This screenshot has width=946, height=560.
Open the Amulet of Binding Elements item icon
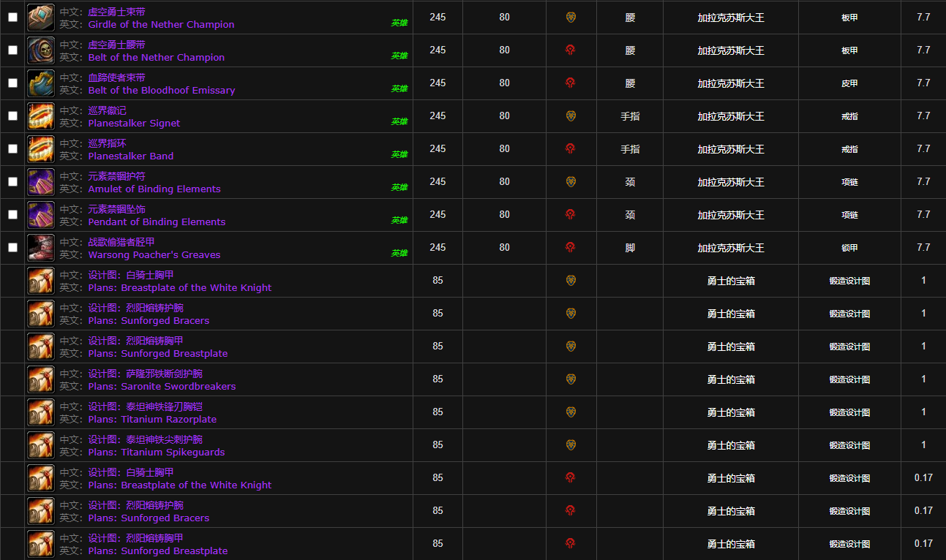[x=41, y=182]
